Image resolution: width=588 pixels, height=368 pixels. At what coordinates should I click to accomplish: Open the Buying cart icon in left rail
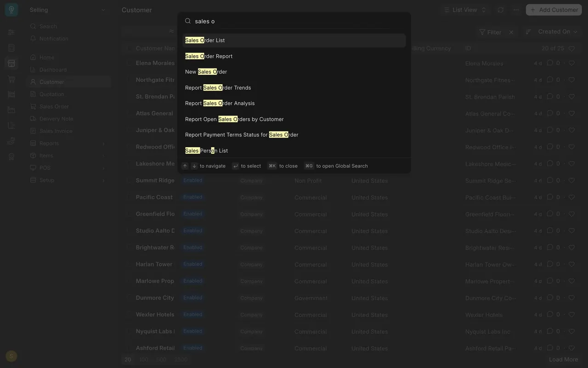[11, 79]
